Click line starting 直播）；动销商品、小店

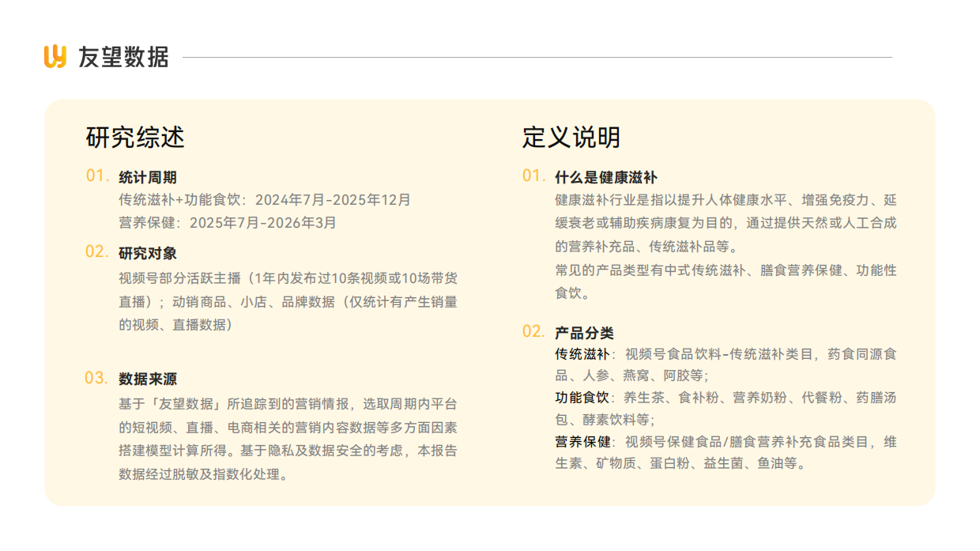point(288,301)
